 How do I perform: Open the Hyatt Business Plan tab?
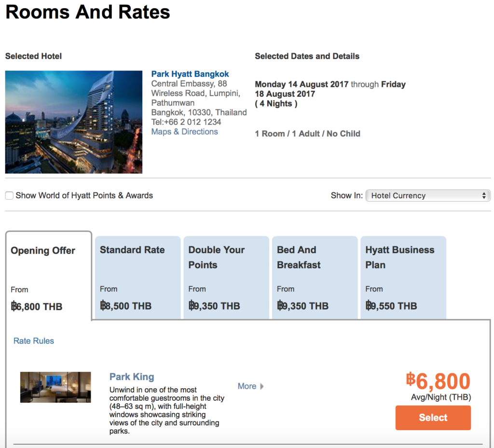403,275
